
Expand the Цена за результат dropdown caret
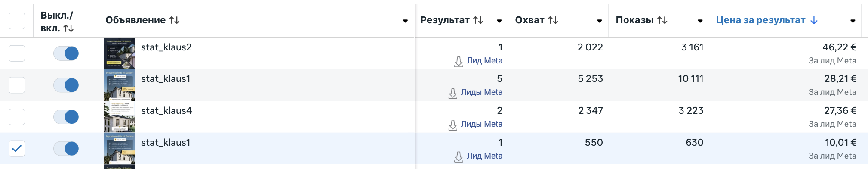[853, 21]
